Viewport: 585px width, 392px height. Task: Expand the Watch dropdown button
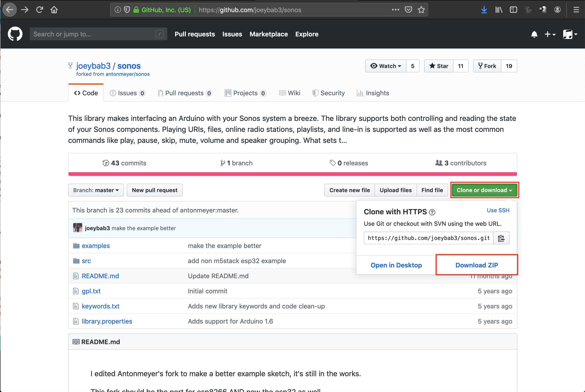(386, 66)
